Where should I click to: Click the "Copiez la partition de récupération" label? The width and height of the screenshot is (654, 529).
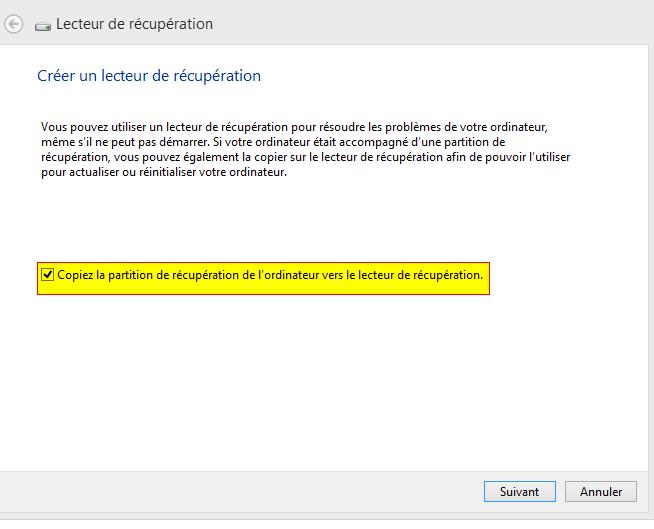coord(270,274)
